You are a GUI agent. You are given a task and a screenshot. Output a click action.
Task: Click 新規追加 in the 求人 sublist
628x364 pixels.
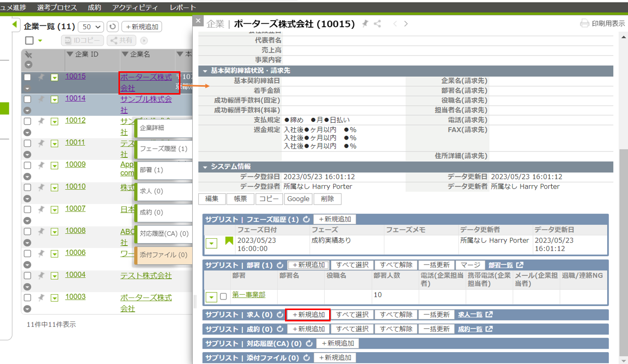308,314
